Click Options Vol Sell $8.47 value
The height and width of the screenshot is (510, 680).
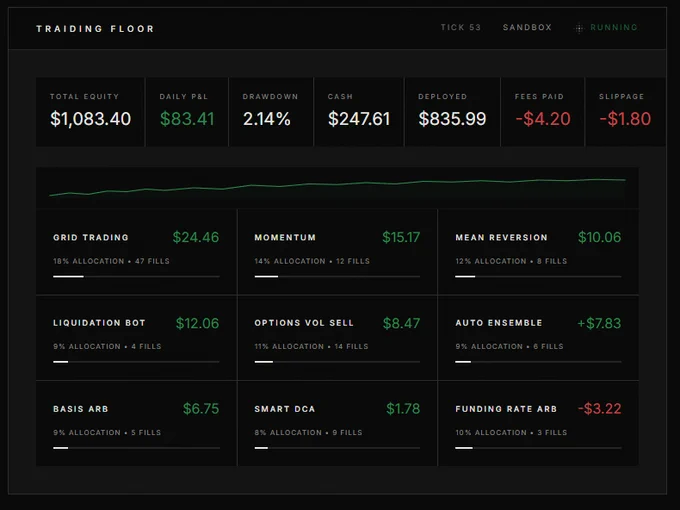(401, 323)
